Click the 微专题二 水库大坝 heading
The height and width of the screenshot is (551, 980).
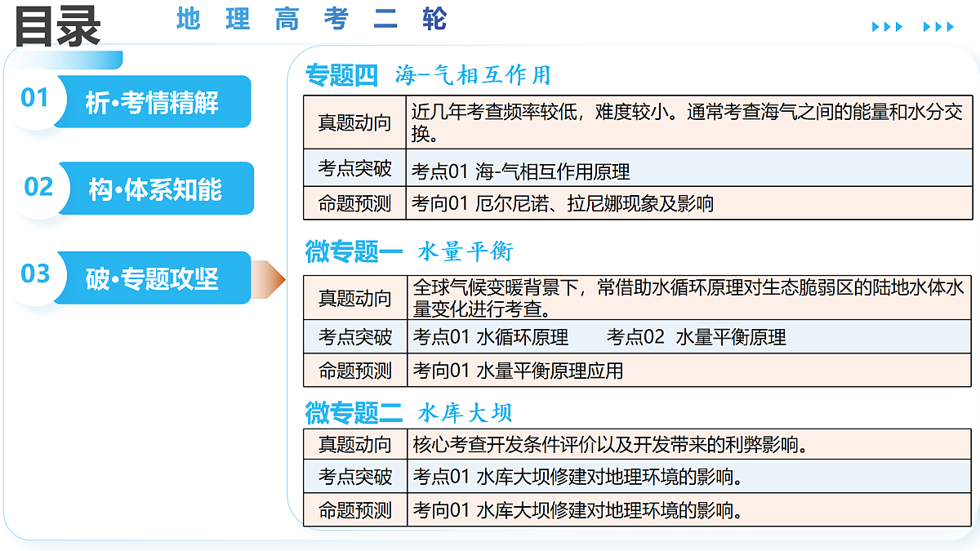(x=409, y=413)
